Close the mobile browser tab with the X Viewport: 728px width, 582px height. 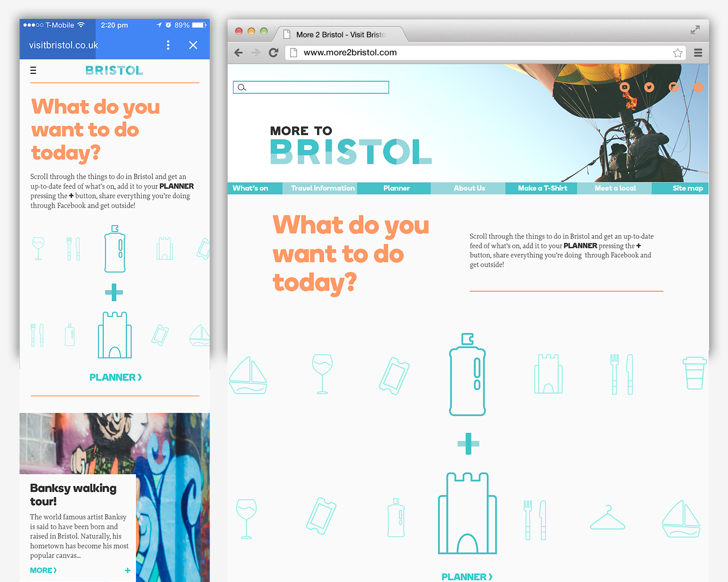pos(193,45)
